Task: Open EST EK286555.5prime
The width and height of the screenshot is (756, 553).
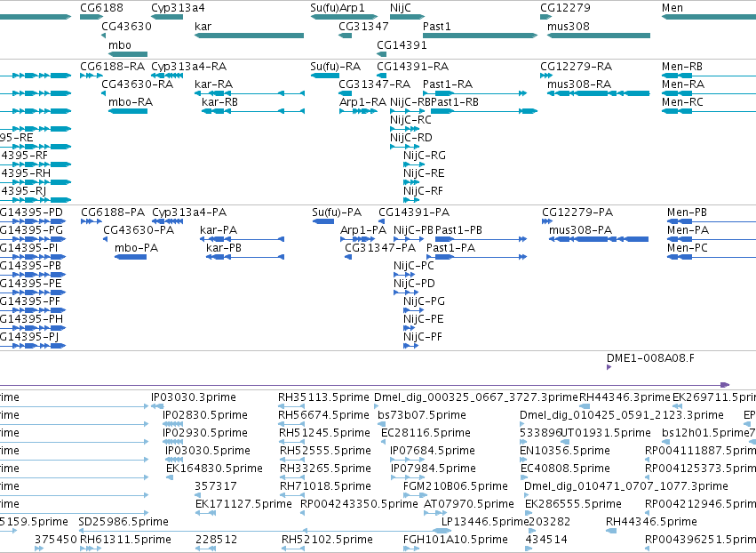Action: (573, 504)
